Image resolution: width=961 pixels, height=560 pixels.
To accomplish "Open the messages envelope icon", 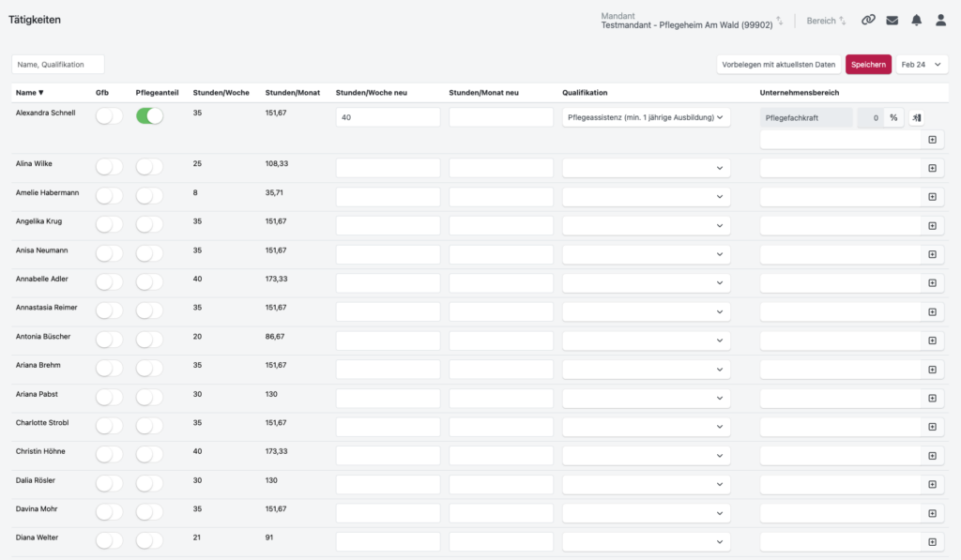I will pos(892,21).
